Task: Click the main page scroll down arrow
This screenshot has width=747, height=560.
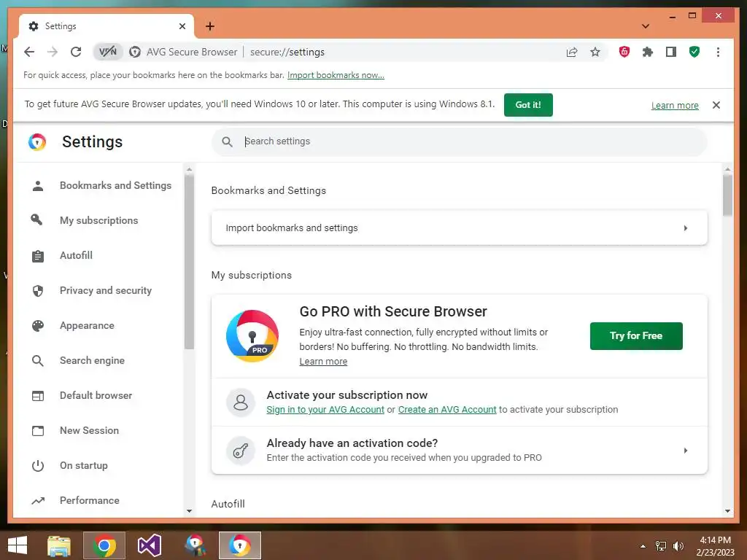Action: tap(727, 511)
